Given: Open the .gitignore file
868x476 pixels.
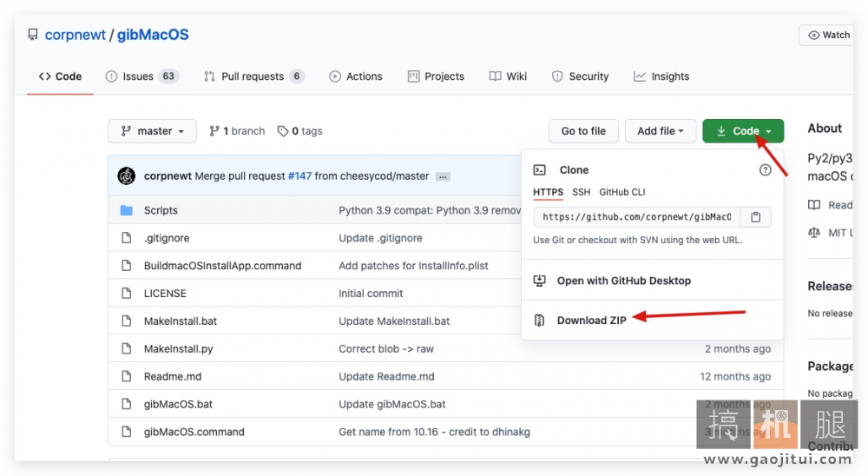Looking at the screenshot, I should coord(167,238).
